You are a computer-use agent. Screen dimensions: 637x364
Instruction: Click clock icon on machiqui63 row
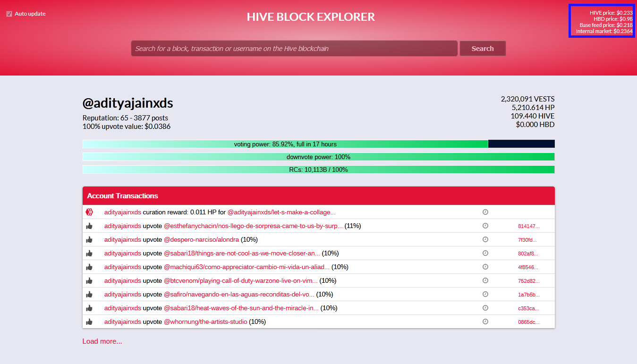click(485, 267)
